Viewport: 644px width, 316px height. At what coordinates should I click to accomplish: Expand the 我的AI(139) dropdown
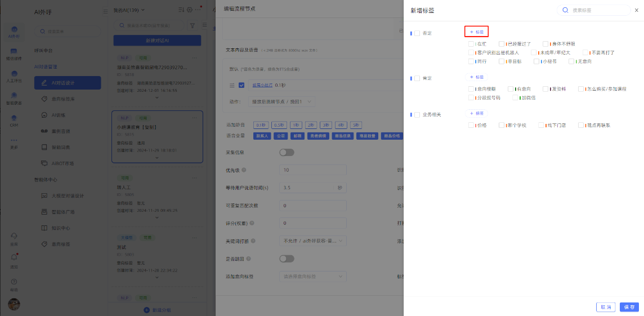pyautogui.click(x=129, y=10)
